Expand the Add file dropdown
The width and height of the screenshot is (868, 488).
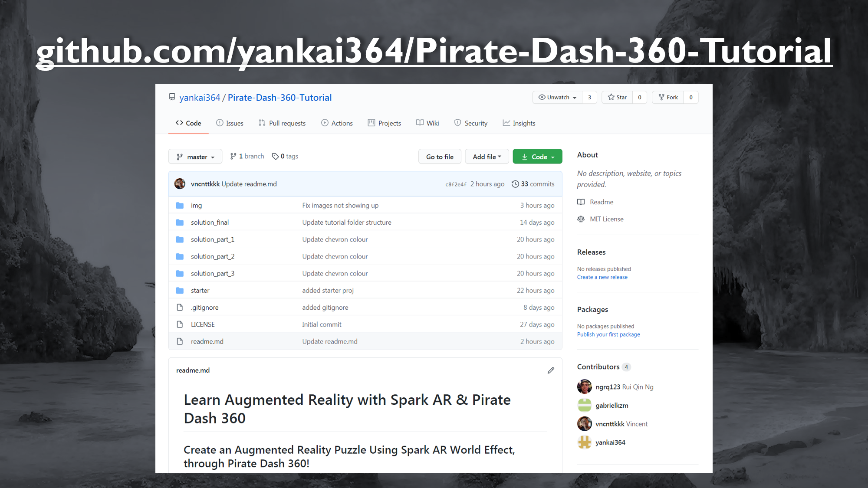coord(487,157)
